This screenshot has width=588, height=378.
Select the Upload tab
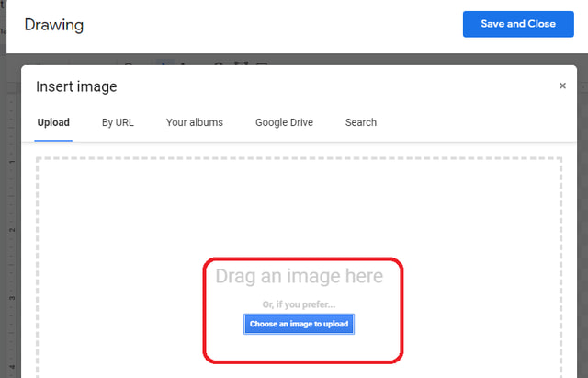click(53, 122)
